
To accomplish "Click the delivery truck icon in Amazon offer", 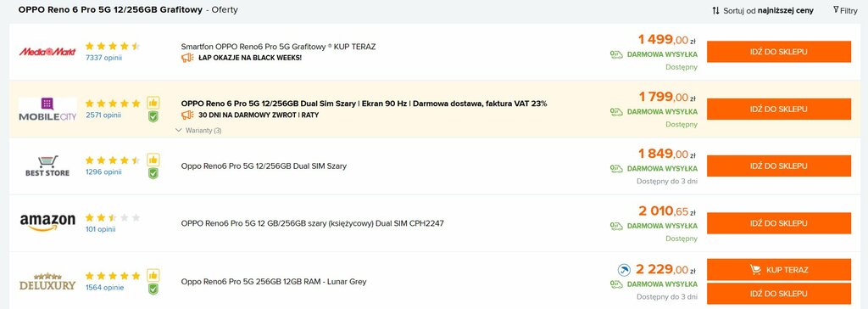I will point(616,226).
